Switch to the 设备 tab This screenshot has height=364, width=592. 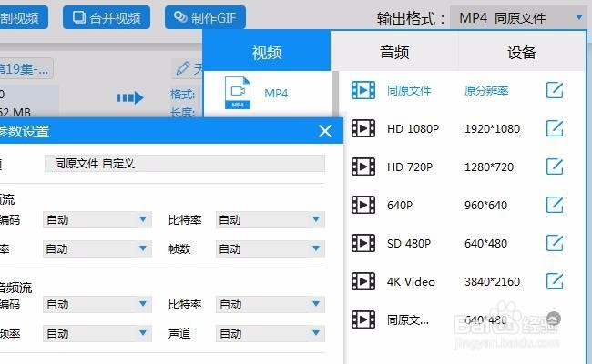tap(522, 52)
